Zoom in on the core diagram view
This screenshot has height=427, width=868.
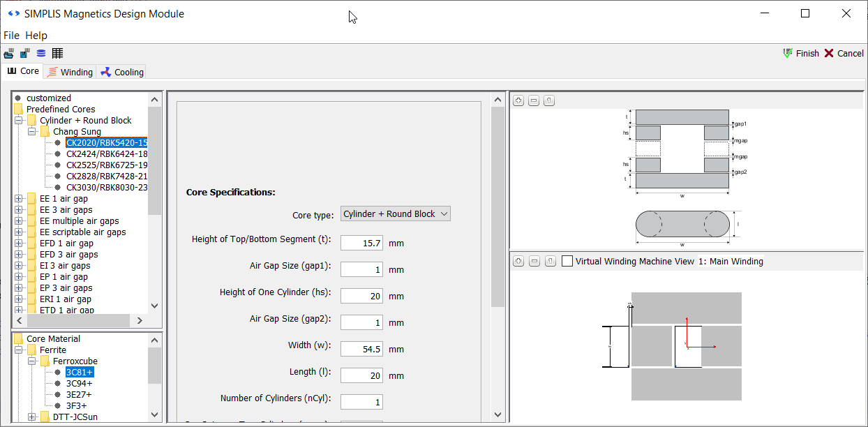pyautogui.click(x=518, y=101)
